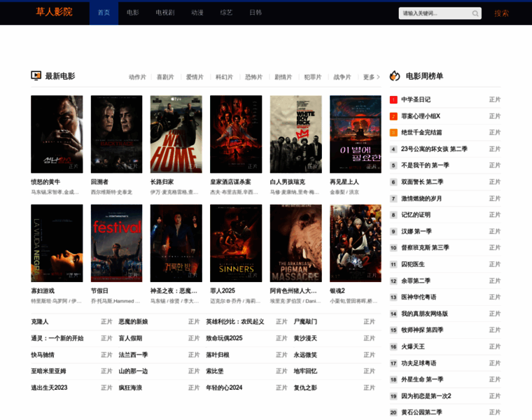Open the 愤怒的黄牛 movie poster
The height and width of the screenshot is (420, 532).
[x=57, y=134]
